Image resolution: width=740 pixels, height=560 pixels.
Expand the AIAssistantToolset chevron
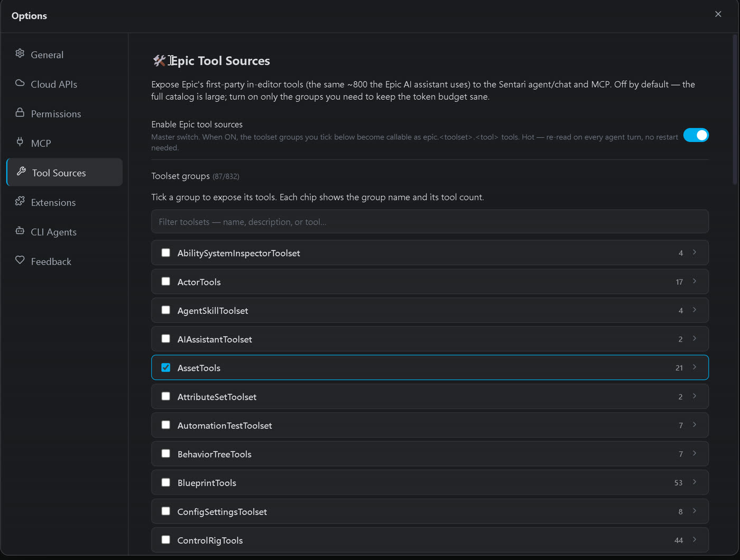tap(695, 339)
